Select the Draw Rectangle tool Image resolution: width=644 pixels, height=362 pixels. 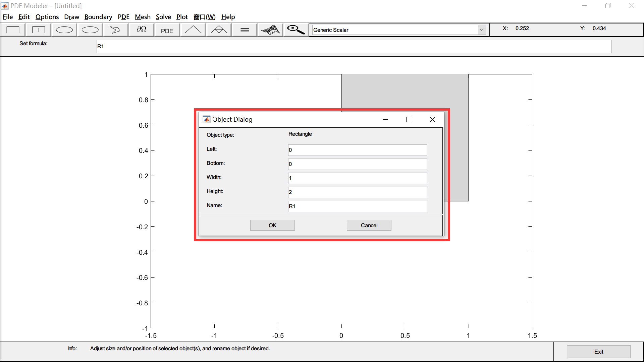click(x=13, y=29)
